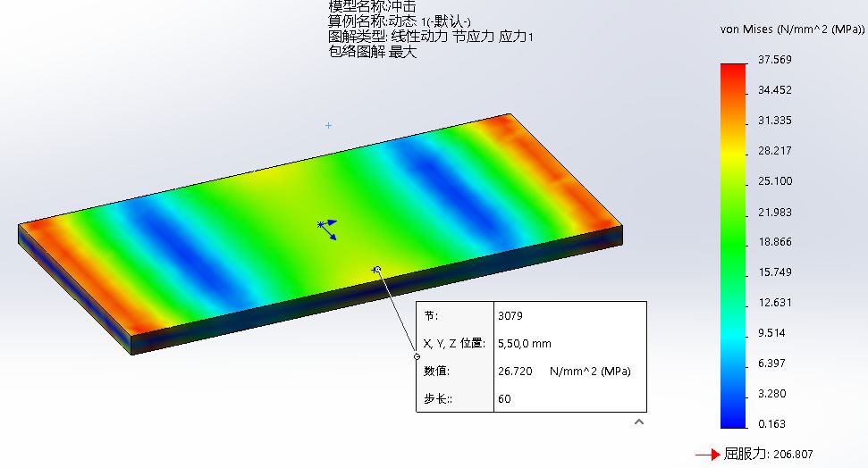Click the envelope plot line 包络图解 最大

(x=372, y=52)
